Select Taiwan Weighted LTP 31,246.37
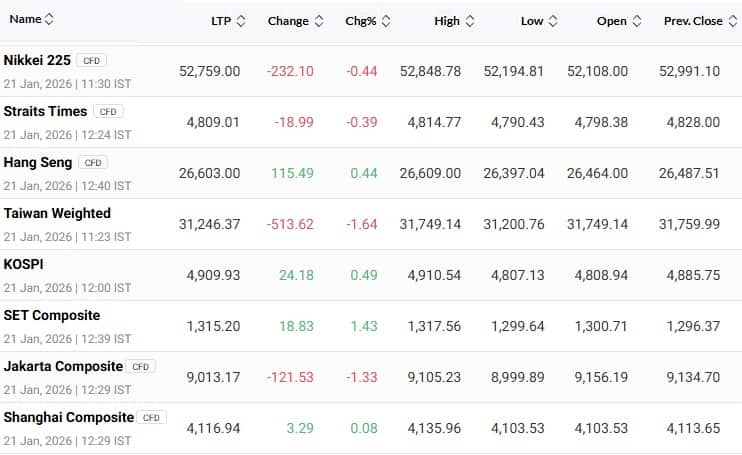Screen dimensions: 742x455 tap(210, 225)
